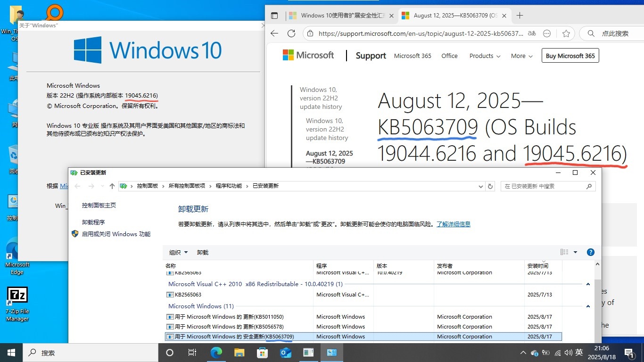Screen dimensions: 644x362
Task: Click search box in installed updates window
Action: click(x=548, y=186)
